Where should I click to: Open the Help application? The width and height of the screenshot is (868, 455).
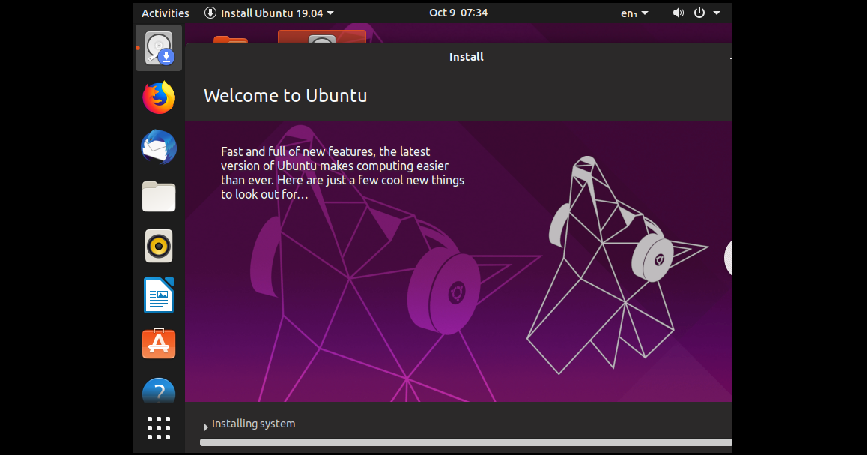click(x=158, y=391)
